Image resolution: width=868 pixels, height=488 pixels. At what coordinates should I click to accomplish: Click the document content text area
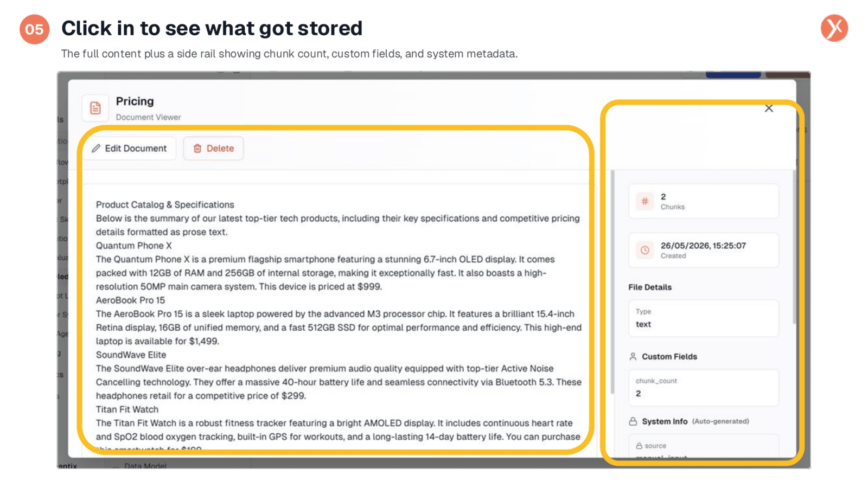(x=339, y=320)
